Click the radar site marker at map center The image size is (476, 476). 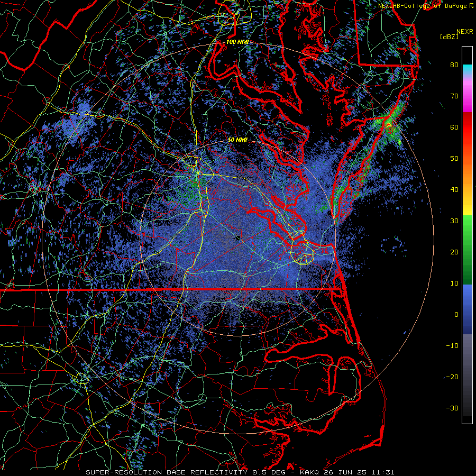237,237
